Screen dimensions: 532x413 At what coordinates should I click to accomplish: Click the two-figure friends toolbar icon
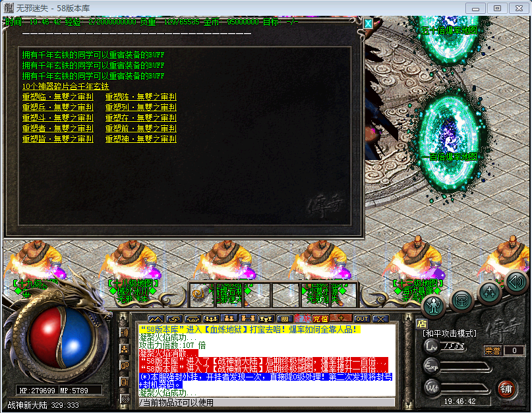[229, 319]
